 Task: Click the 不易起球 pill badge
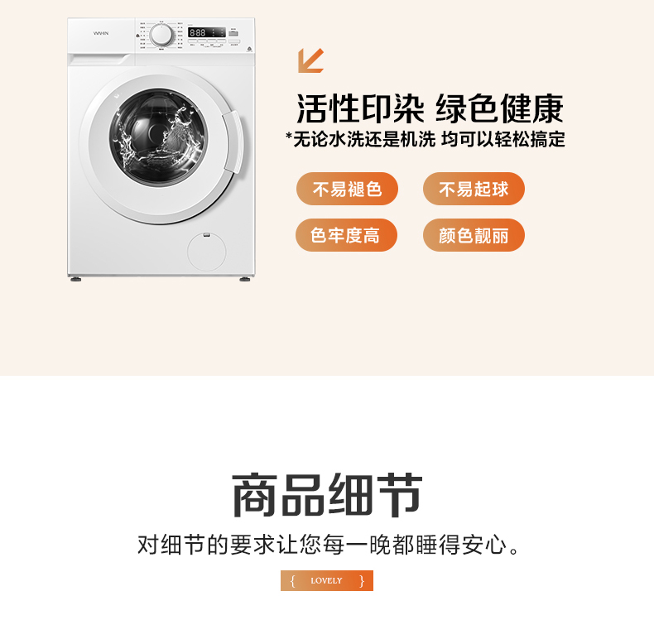[474, 189]
